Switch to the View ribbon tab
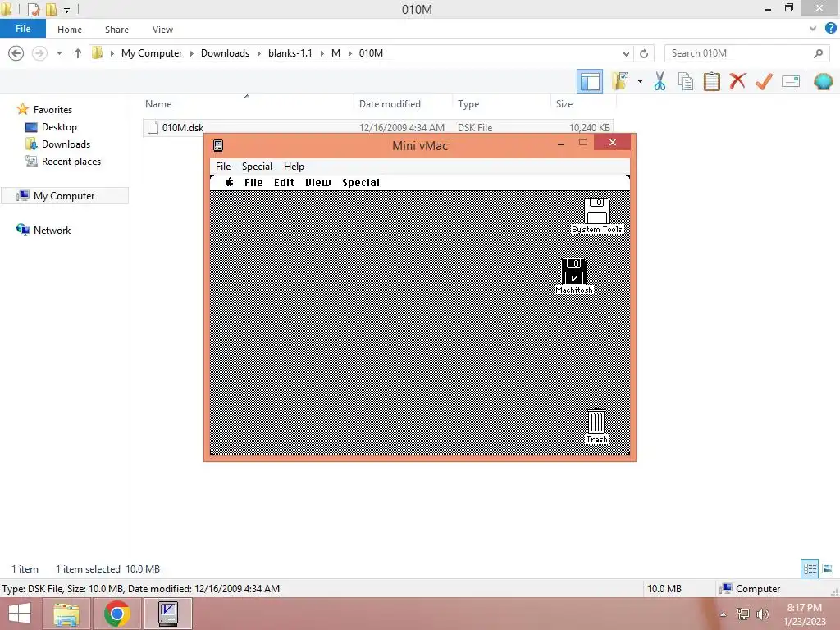The height and width of the screenshot is (630, 840). (x=163, y=30)
